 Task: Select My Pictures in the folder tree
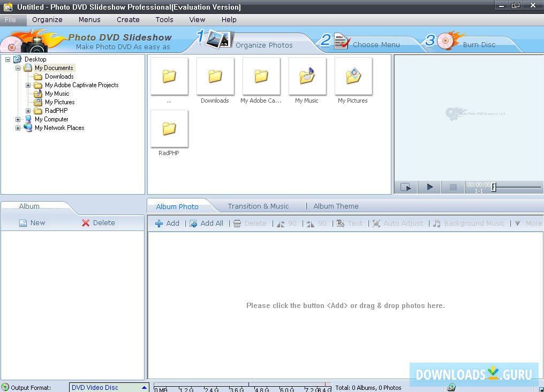(x=59, y=102)
